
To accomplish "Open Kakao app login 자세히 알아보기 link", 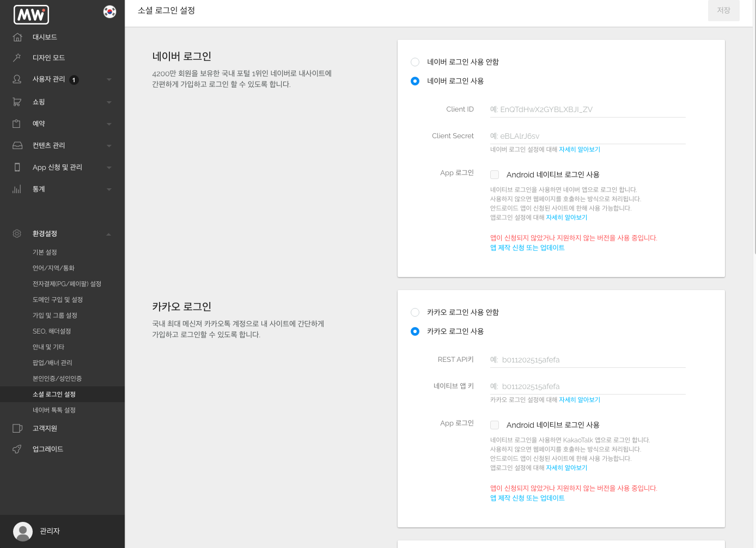I will pos(566,467).
